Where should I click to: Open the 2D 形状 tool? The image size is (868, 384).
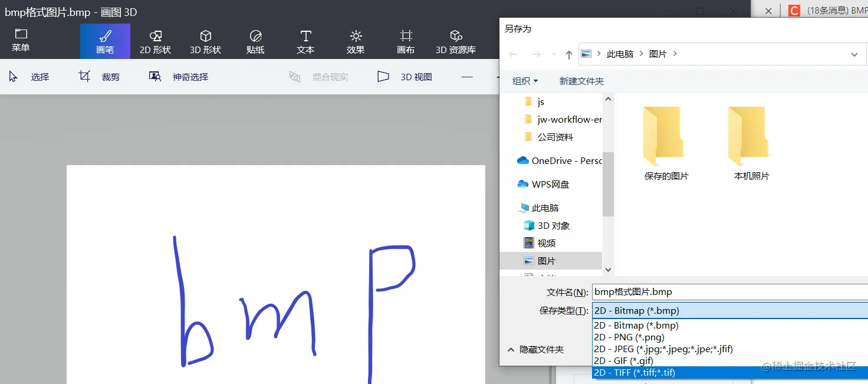tap(155, 41)
